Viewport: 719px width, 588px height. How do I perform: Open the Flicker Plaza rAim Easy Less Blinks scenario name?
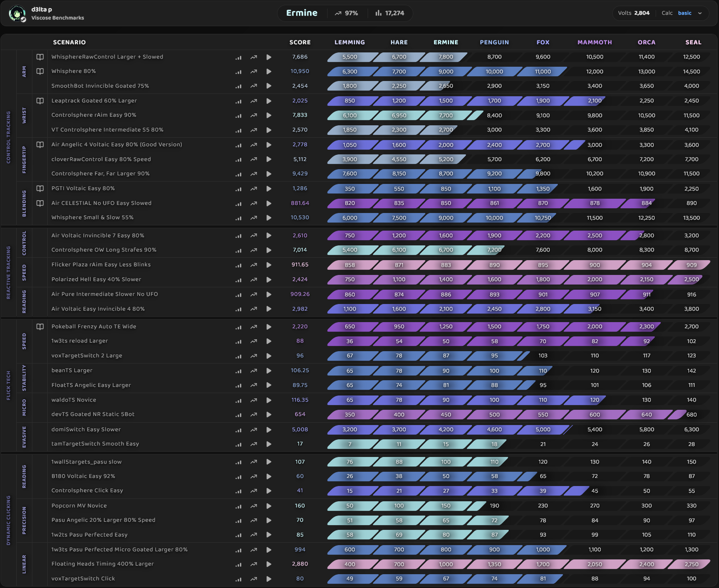(x=101, y=265)
